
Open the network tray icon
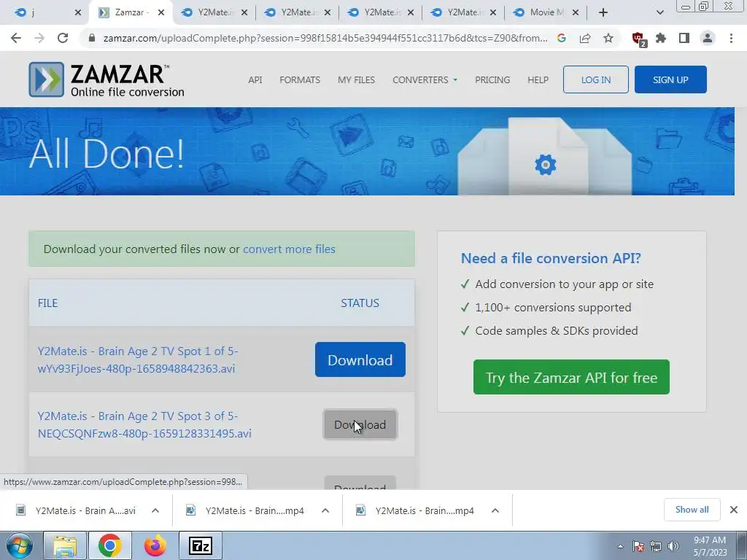pos(656,546)
